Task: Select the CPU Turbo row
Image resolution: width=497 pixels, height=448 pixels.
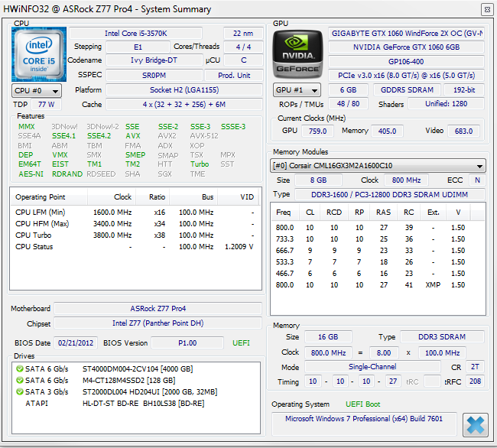Action: [x=135, y=235]
